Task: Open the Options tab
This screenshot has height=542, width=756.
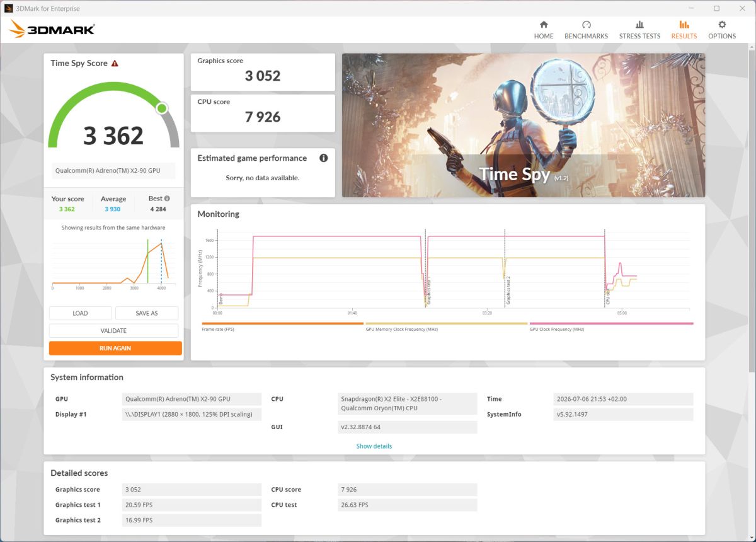Action: [x=722, y=30]
